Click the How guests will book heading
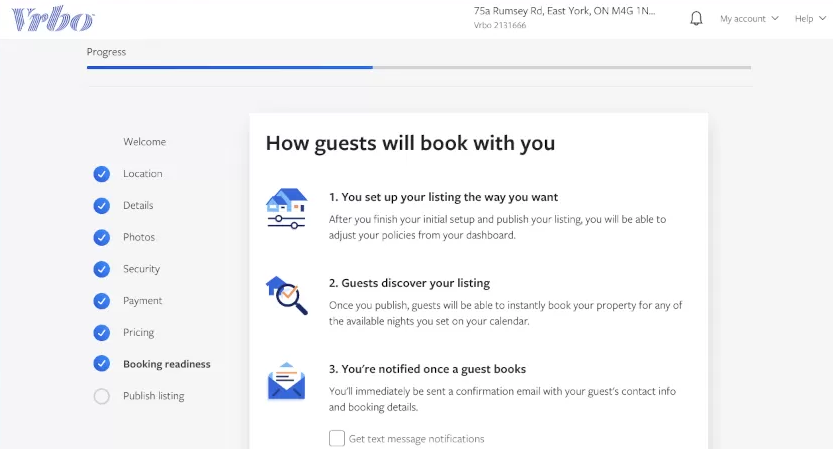The height and width of the screenshot is (449, 833). point(410,143)
